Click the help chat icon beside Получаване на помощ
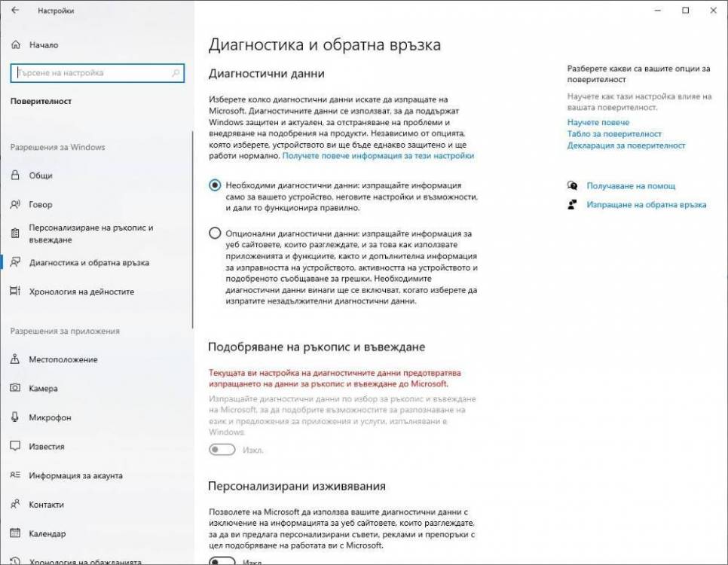 573,186
